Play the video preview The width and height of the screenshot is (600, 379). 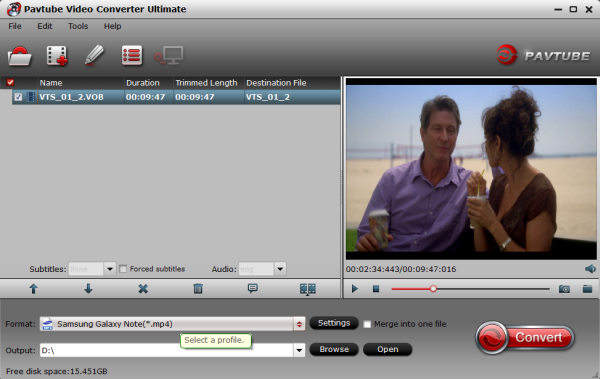(x=355, y=289)
